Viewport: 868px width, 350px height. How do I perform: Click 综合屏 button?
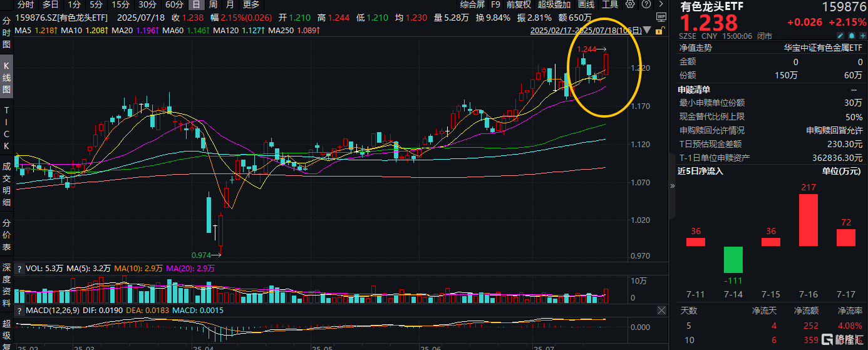473,4
